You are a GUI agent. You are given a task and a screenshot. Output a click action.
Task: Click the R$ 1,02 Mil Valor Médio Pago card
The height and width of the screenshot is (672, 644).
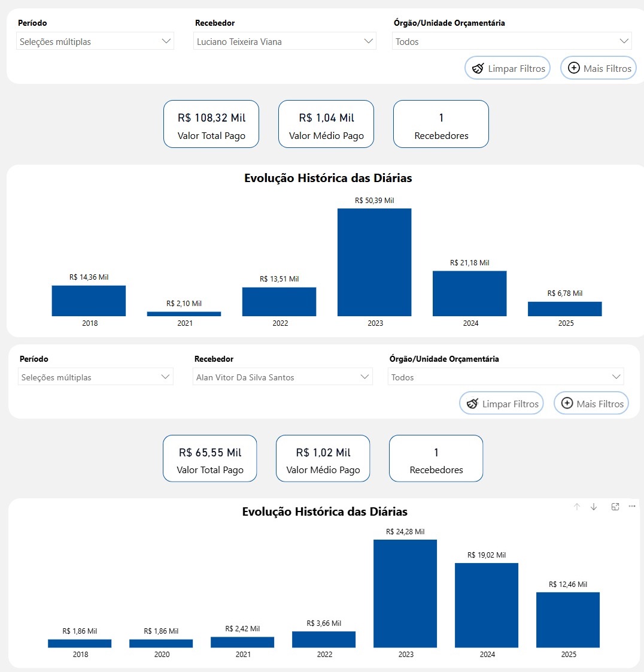323,459
